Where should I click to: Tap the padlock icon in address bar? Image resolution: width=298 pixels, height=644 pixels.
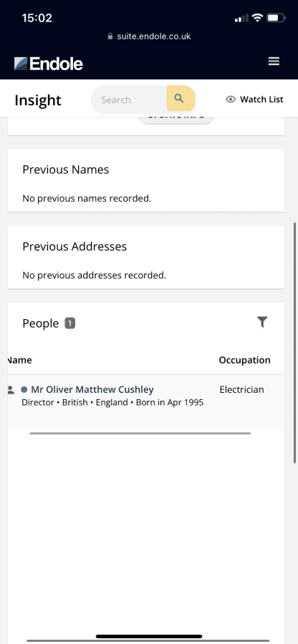click(x=110, y=36)
